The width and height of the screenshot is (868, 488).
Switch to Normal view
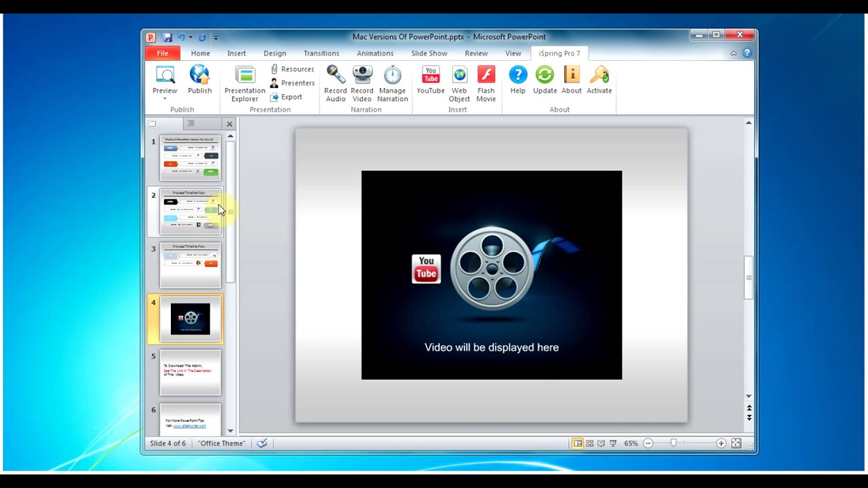pos(578,443)
